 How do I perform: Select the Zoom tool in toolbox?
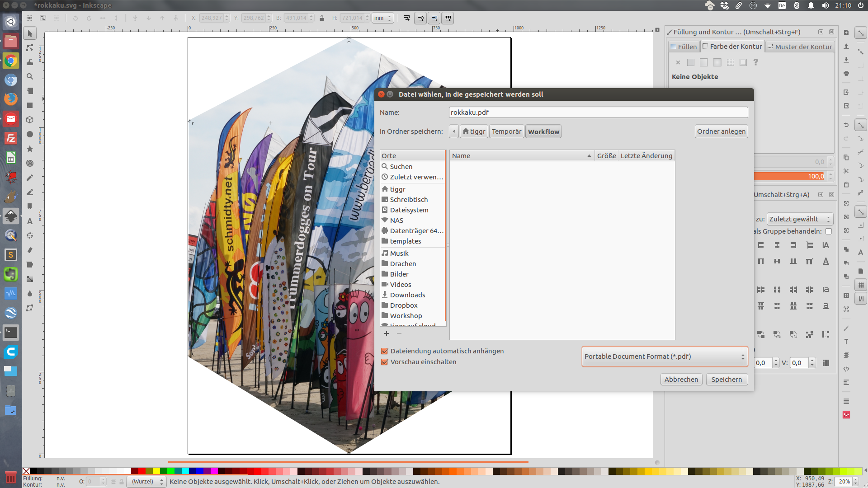click(30, 76)
